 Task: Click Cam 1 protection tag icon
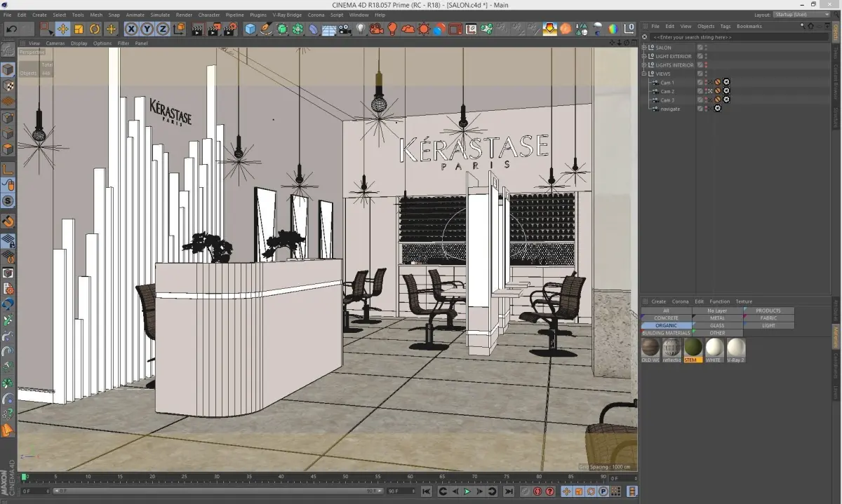(718, 83)
